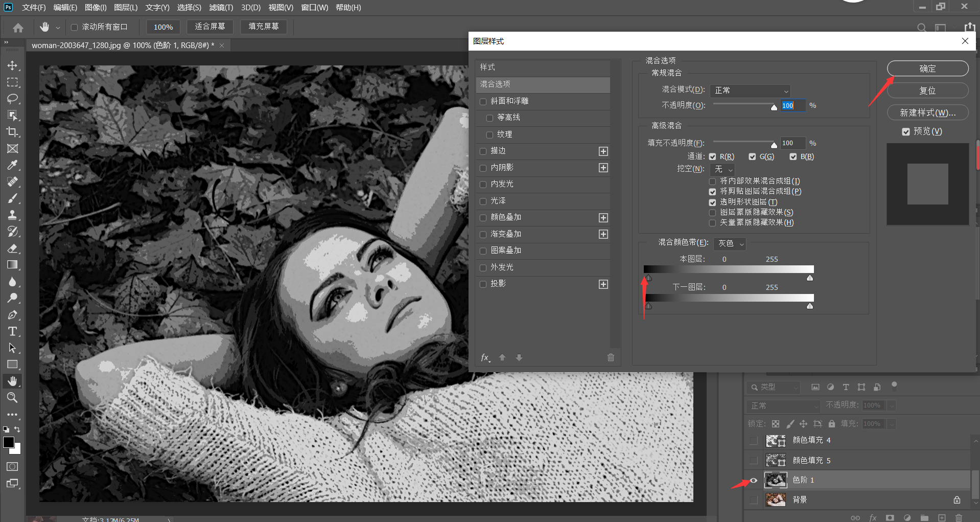
Task: Open layers panel blend mode dropdown
Action: coord(782,406)
